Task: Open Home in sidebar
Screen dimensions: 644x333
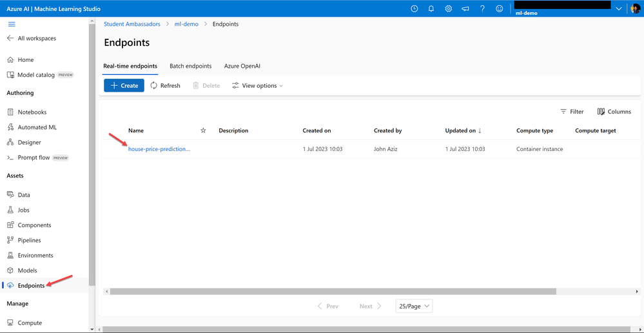Action: coord(21,59)
